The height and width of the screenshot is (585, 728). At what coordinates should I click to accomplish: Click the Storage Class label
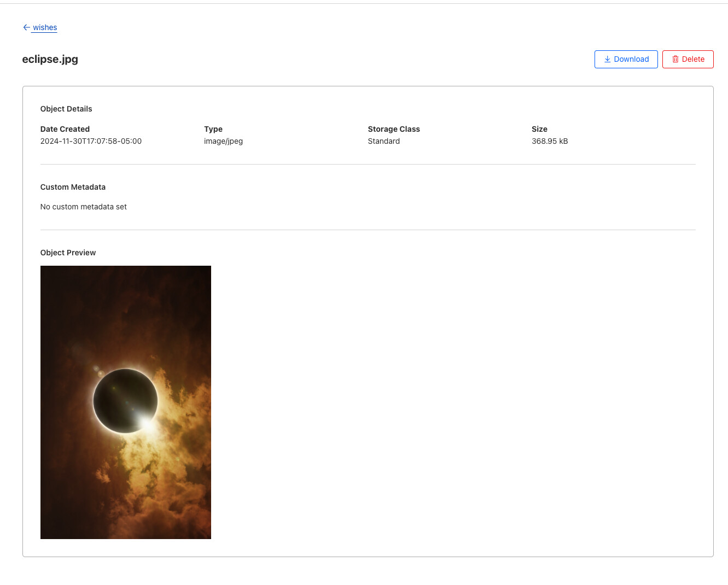(x=394, y=129)
